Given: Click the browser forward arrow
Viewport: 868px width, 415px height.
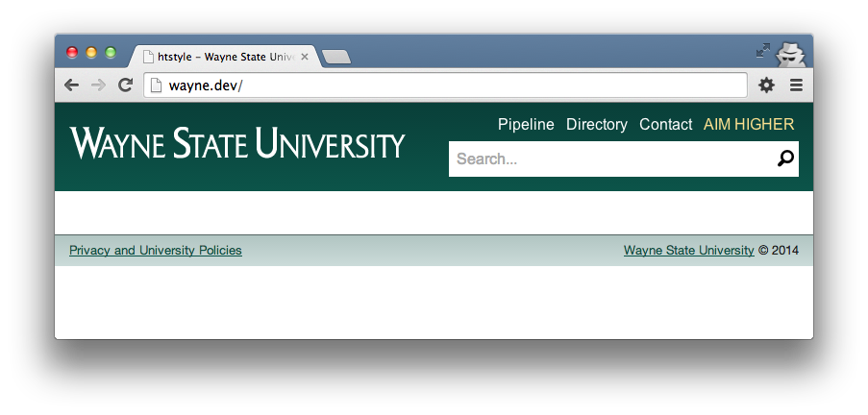Looking at the screenshot, I should tap(99, 85).
